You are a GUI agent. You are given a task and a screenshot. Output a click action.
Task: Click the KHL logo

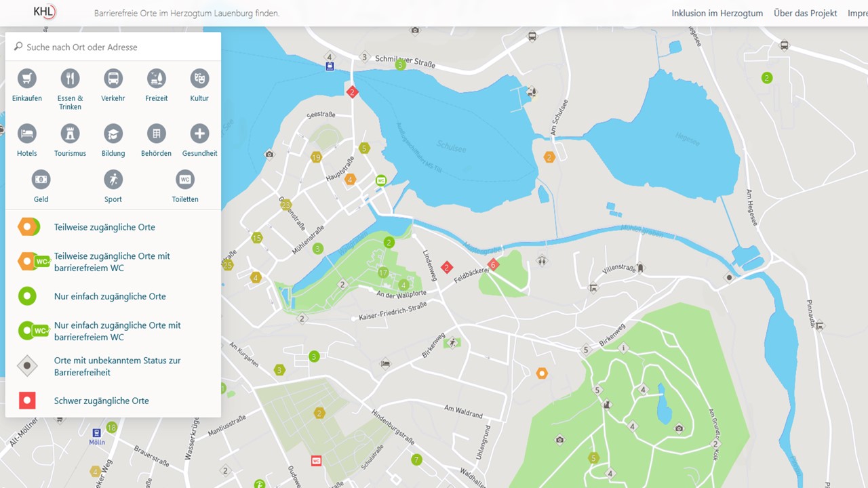[x=45, y=12]
